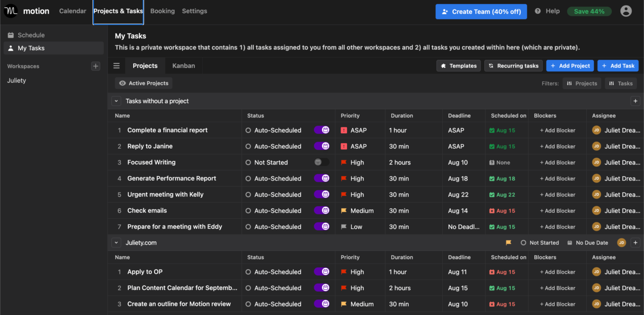Click the None scheduled icon for Focused Writing

[492, 163]
